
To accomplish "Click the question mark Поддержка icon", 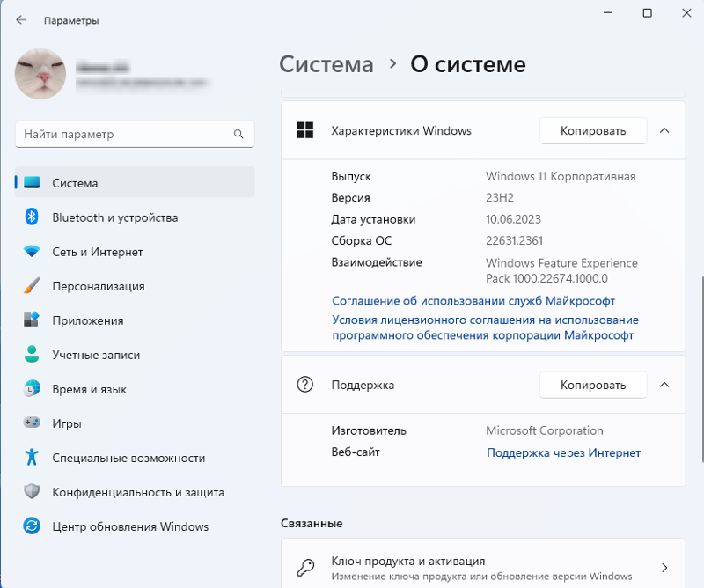I will pyautogui.click(x=305, y=385).
